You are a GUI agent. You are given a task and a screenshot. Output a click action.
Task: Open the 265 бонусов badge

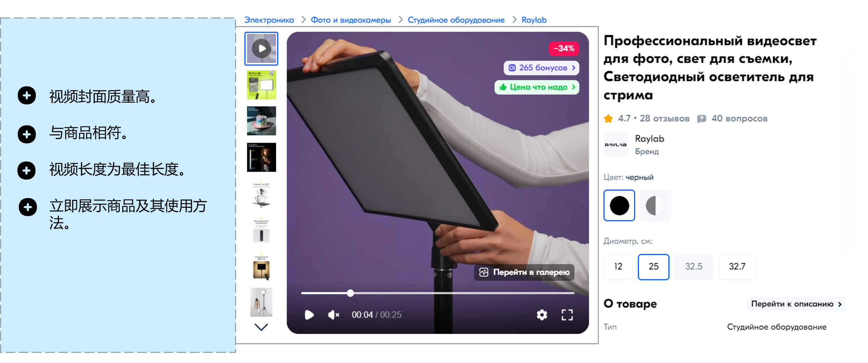[541, 68]
